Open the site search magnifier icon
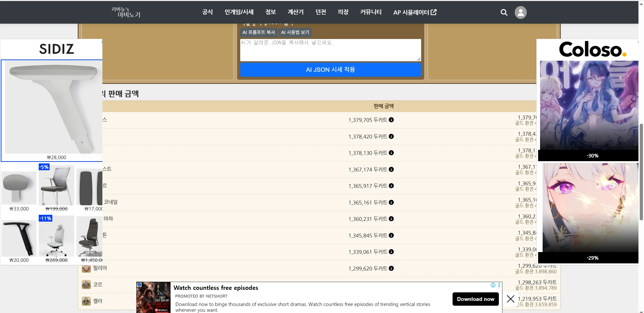 (x=504, y=12)
